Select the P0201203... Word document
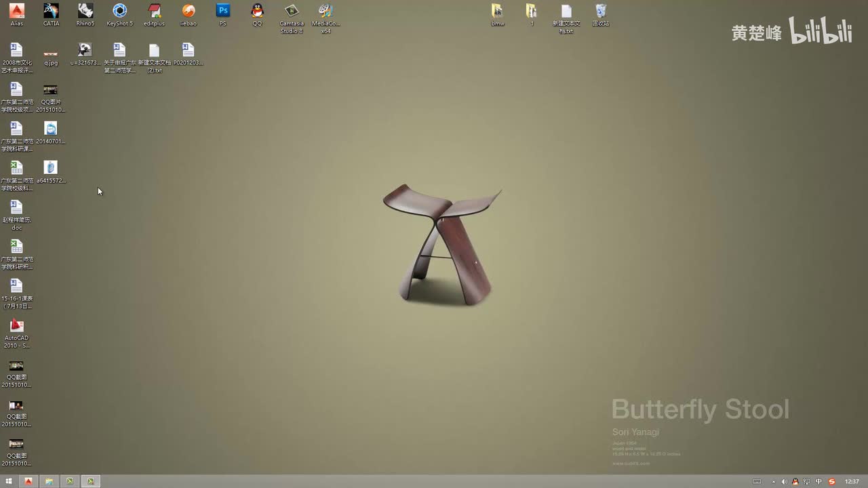This screenshot has width=868, height=488. point(189,54)
